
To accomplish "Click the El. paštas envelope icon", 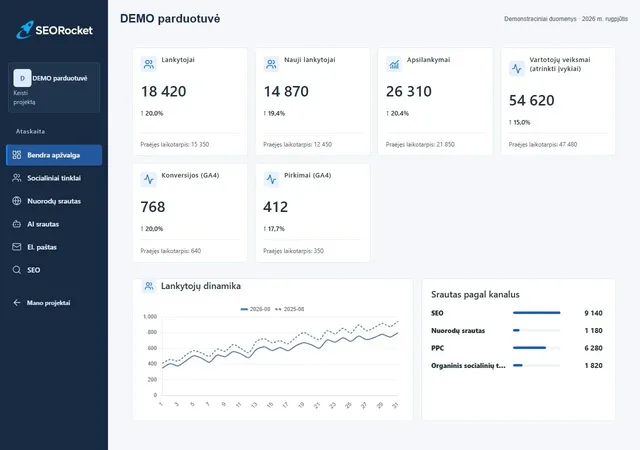I will pos(17,247).
